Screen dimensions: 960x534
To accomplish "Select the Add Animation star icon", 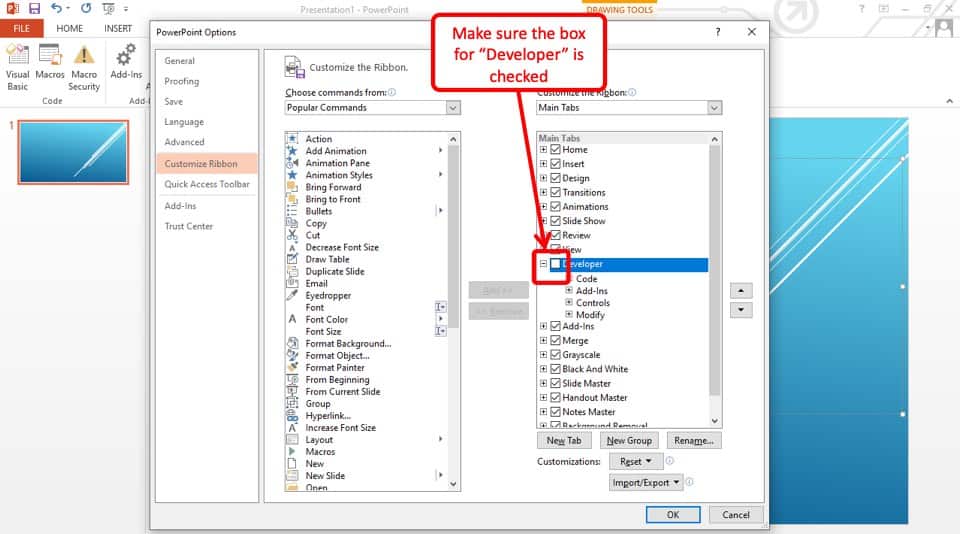I will pos(292,151).
